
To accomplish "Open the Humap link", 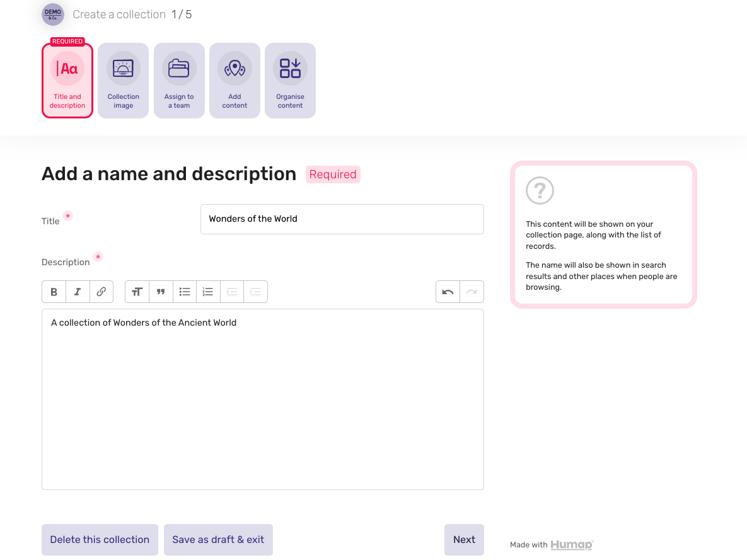I will tap(570, 544).
